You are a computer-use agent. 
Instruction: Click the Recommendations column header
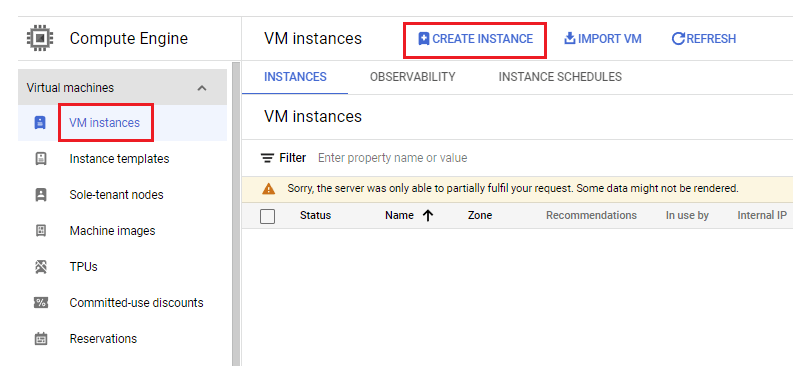click(591, 215)
